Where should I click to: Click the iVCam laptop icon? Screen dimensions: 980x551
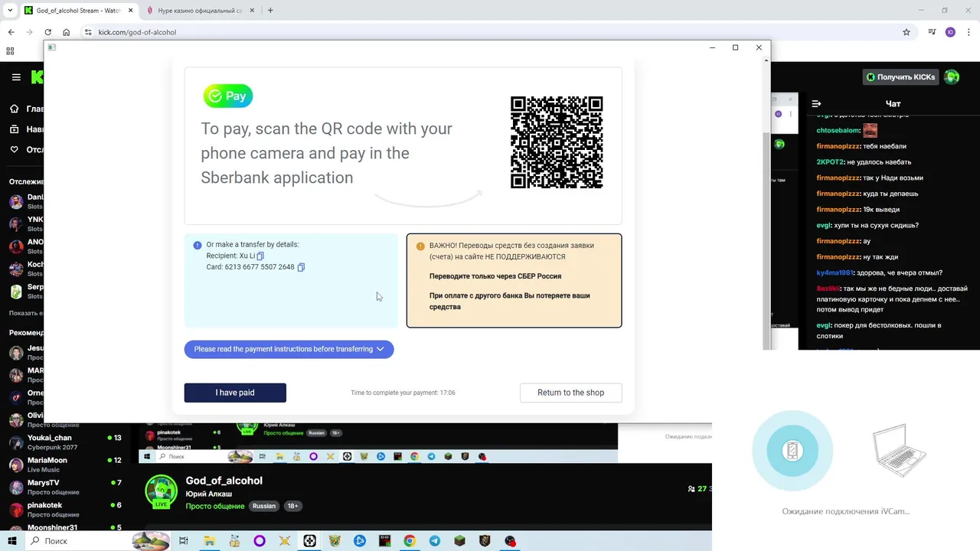(x=899, y=450)
